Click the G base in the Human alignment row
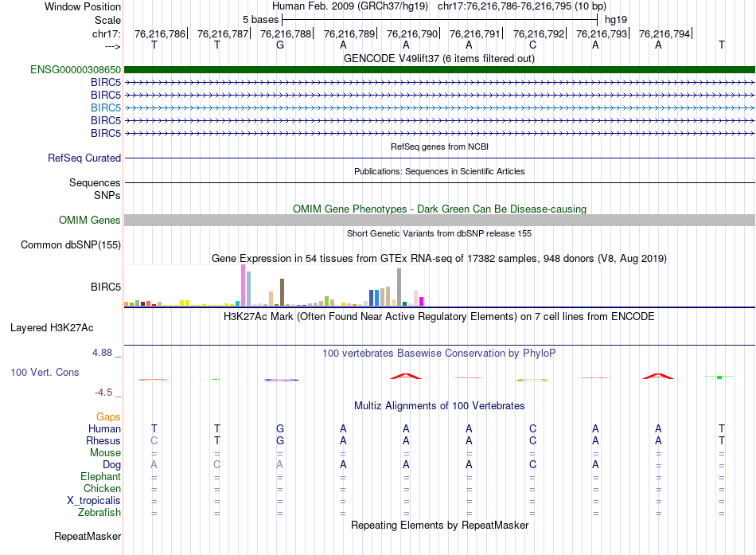 [280, 428]
